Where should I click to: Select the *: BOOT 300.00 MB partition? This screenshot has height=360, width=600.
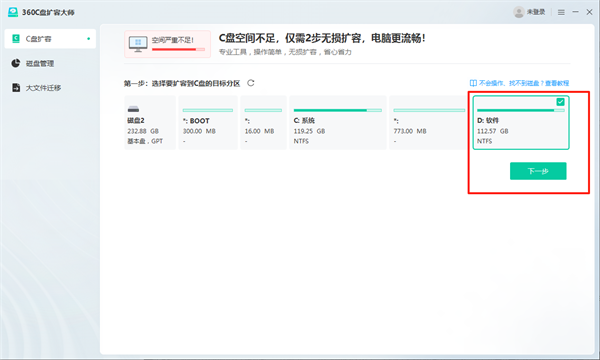pos(208,122)
